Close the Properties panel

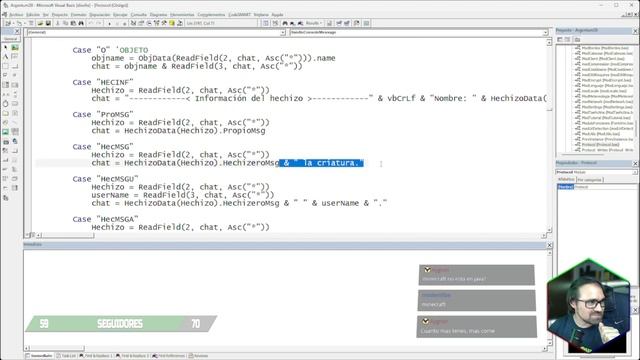click(x=635, y=163)
